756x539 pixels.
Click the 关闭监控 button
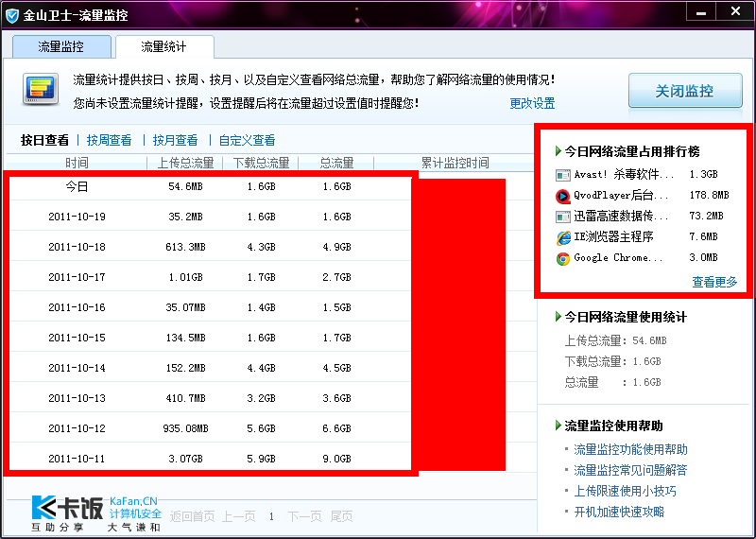(x=685, y=90)
